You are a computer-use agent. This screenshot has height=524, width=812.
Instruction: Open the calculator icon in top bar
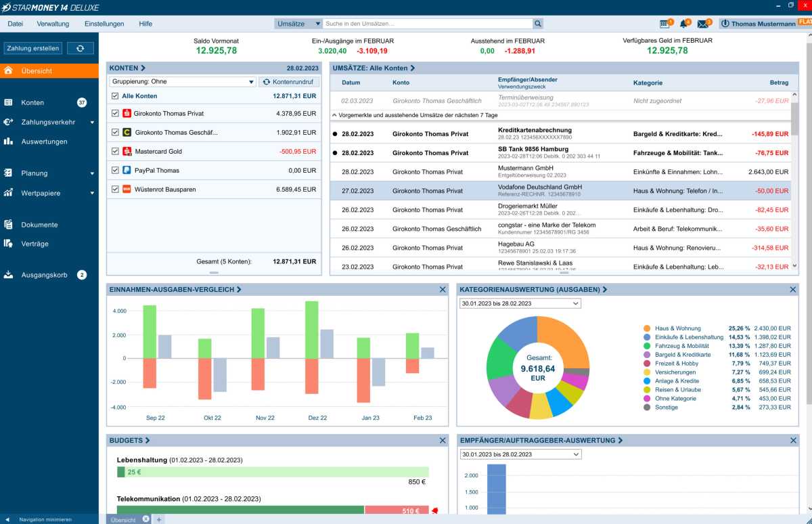click(x=664, y=24)
